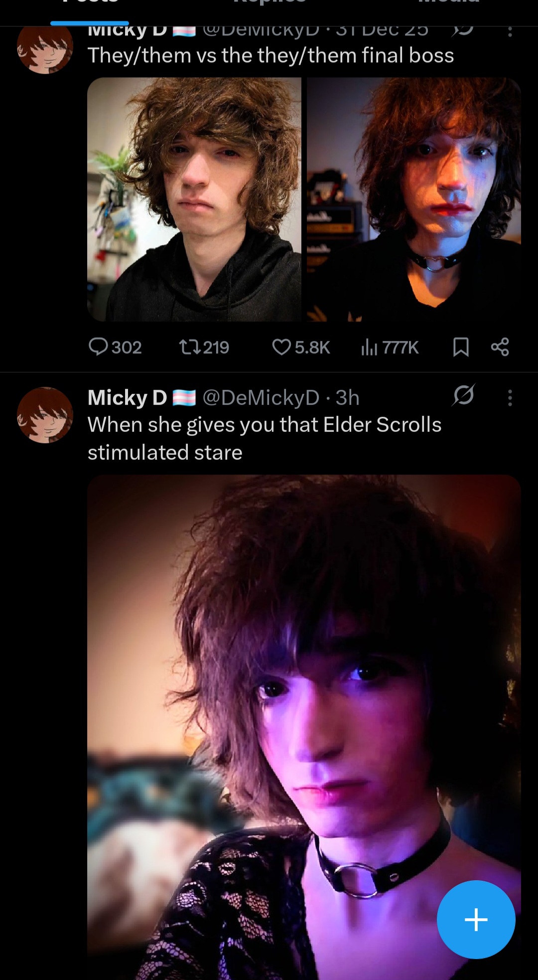Tap the Micky D avatar on second post

point(45,415)
